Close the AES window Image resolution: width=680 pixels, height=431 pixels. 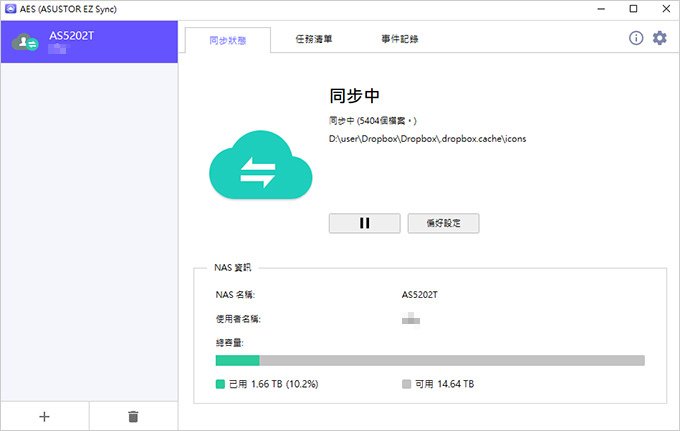point(666,9)
